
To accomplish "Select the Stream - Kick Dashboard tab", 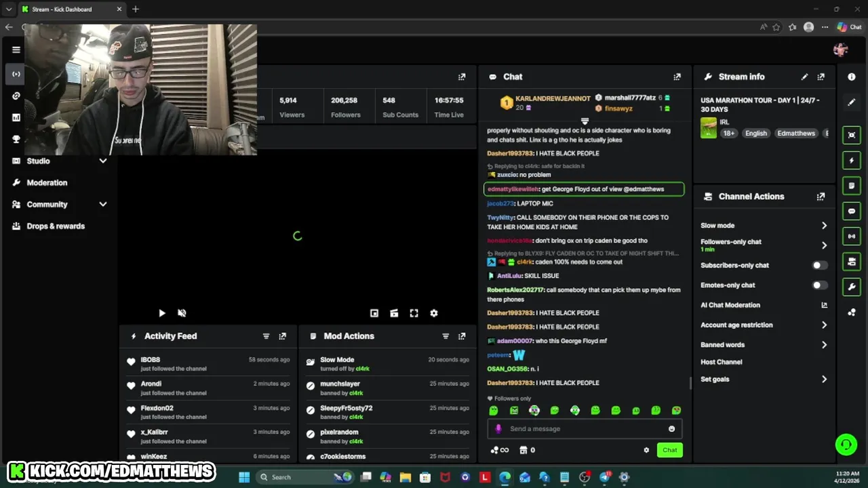I will [x=71, y=9].
